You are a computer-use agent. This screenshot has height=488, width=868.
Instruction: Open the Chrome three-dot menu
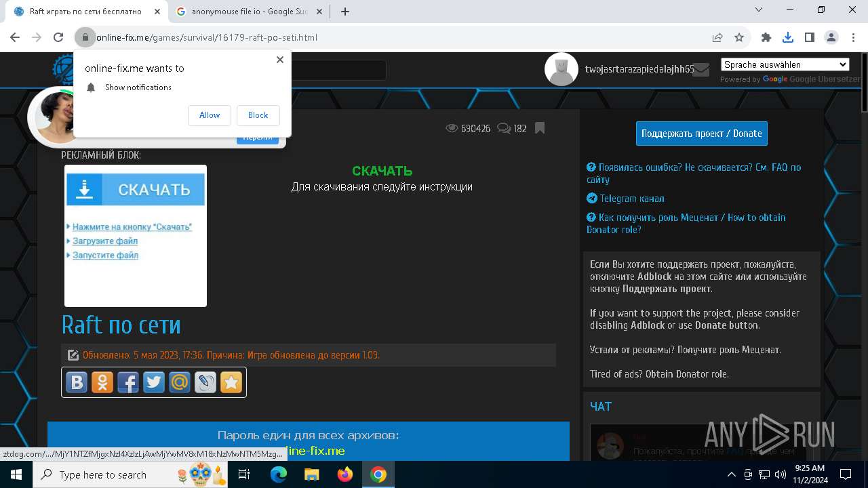click(853, 37)
